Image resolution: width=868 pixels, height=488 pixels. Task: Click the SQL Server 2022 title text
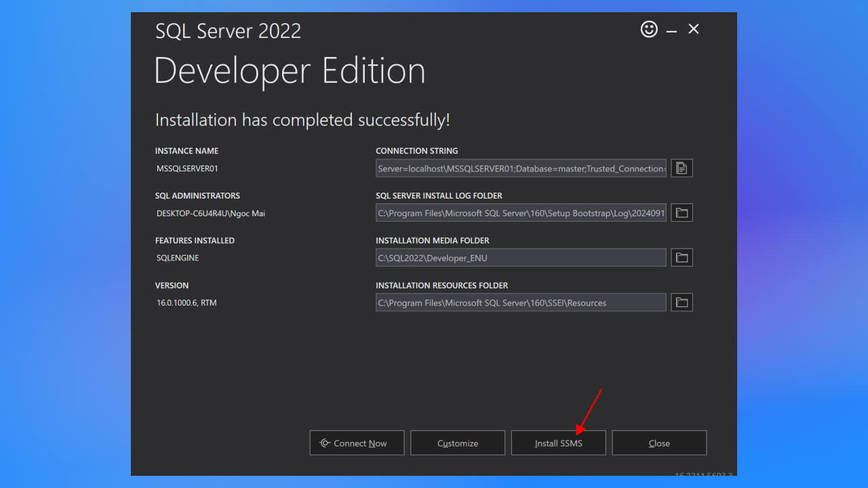pyautogui.click(x=228, y=31)
